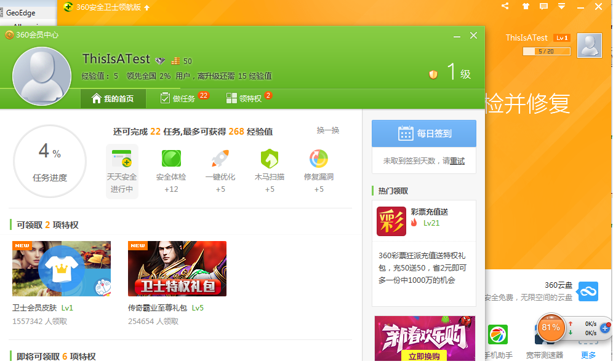Open the 我的首页 home tab
The width and height of the screenshot is (613, 364).
click(x=113, y=98)
